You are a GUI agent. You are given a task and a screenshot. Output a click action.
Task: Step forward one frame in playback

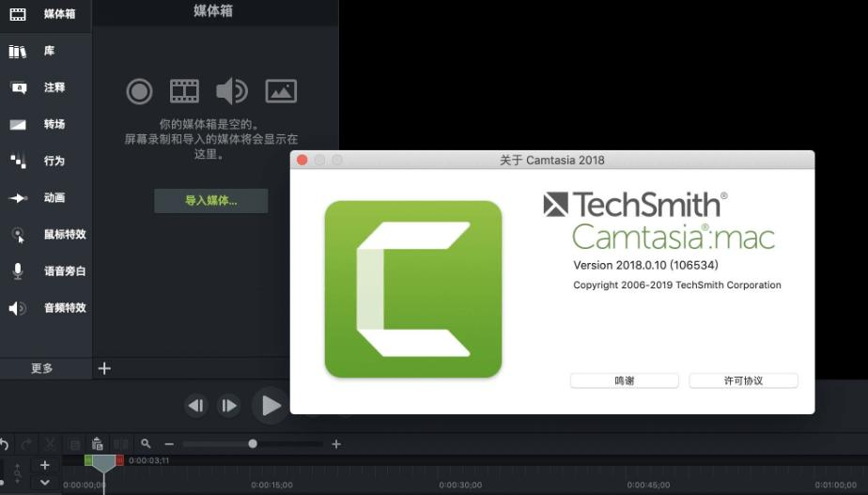(229, 406)
